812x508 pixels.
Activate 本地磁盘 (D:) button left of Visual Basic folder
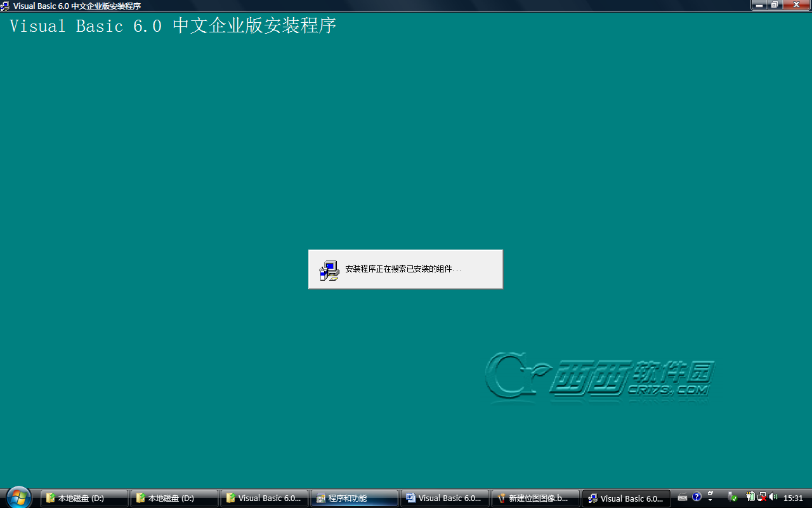pos(174,498)
